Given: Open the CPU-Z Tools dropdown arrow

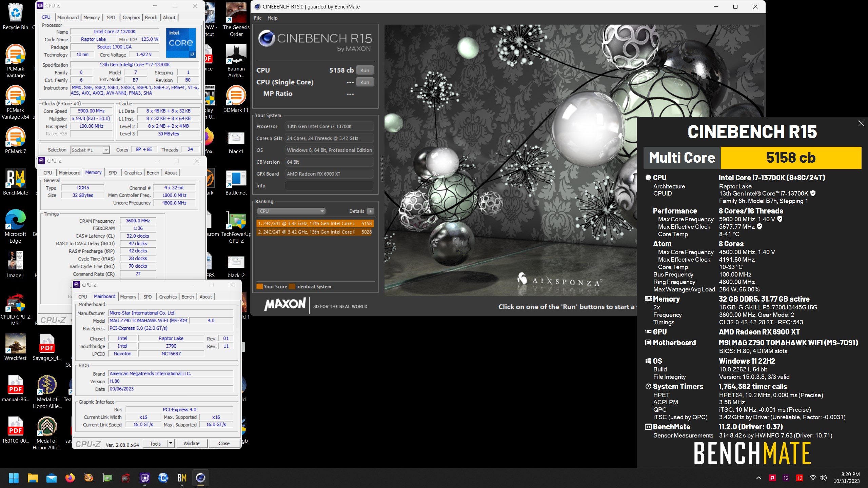Looking at the screenshot, I should (x=171, y=443).
